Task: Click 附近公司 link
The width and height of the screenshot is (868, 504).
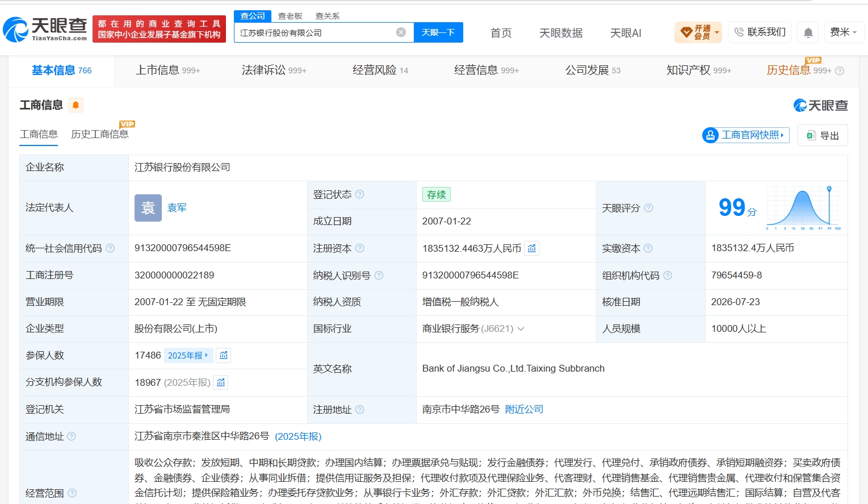Action: [x=524, y=410]
